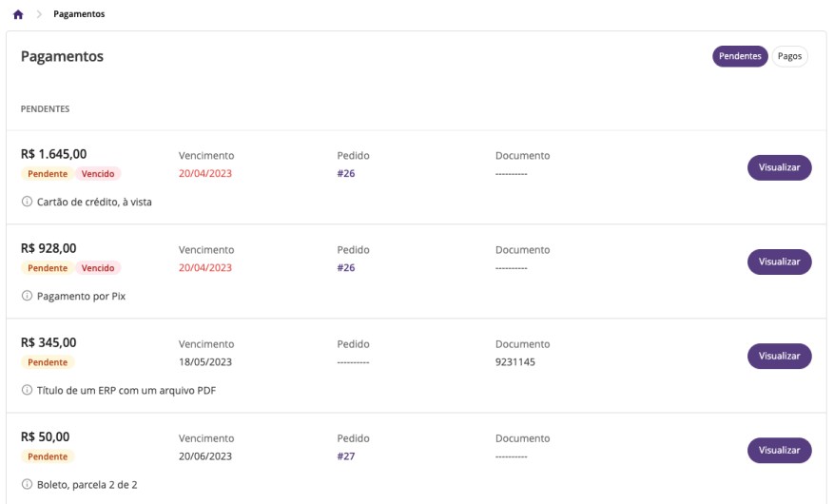Click info icon beside Cartão de crédito
The height and width of the screenshot is (504, 834).
click(x=27, y=202)
